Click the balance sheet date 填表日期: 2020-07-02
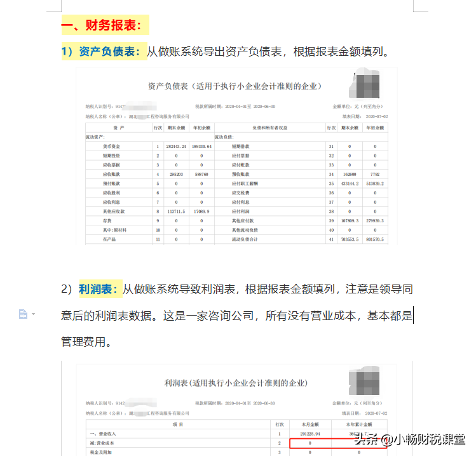476x456 pixels. click(x=365, y=116)
